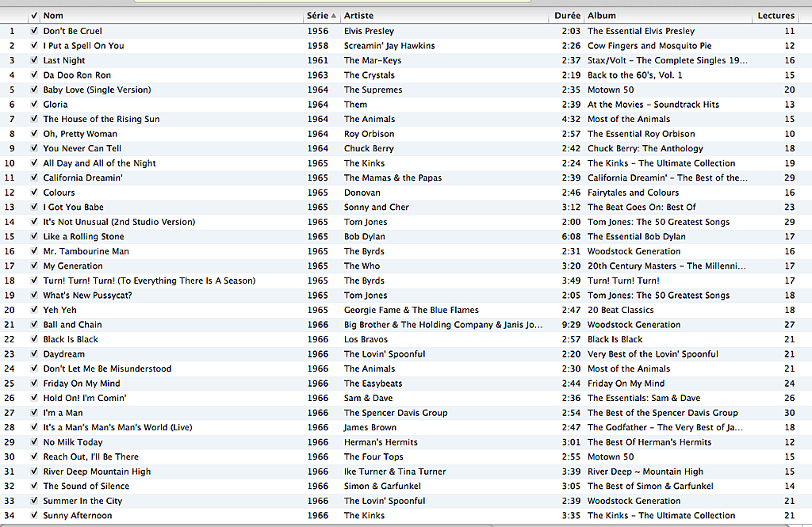Select the song What's New Pussycat?
Viewport: 812px width, 527px height.
tap(87, 295)
